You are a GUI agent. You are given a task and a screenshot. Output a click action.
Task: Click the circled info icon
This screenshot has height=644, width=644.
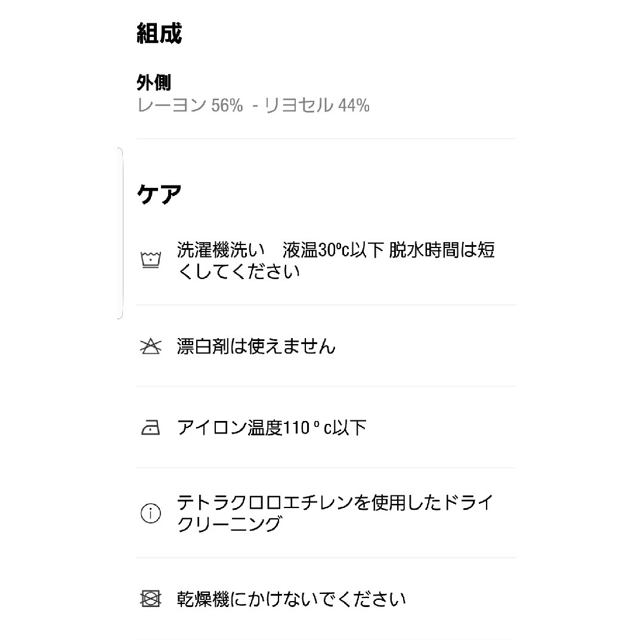pyautogui.click(x=151, y=513)
